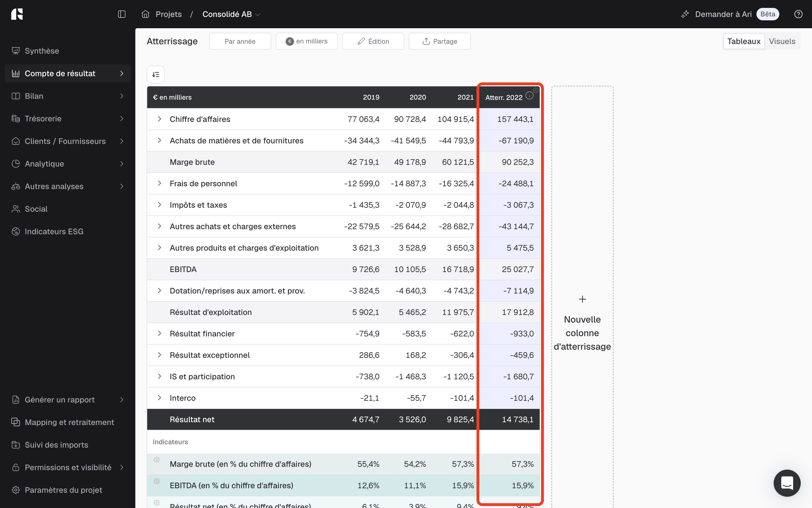Select the Atterr. 2022 Chiffre d'affaires value 157 443,1
This screenshot has width=812, height=508.
point(515,119)
